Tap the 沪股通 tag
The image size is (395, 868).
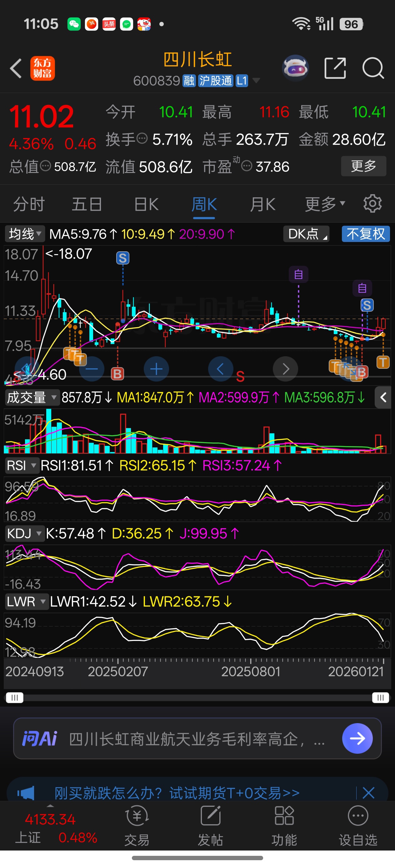pyautogui.click(x=216, y=81)
